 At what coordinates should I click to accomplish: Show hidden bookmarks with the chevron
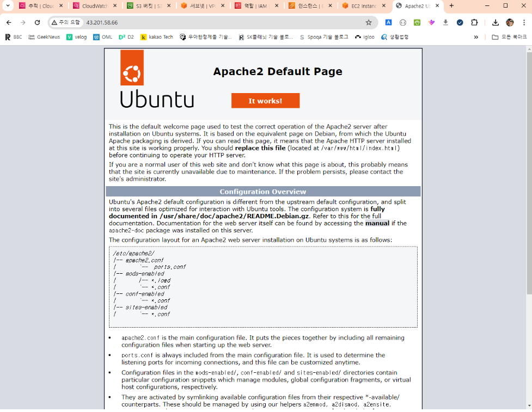(476, 37)
